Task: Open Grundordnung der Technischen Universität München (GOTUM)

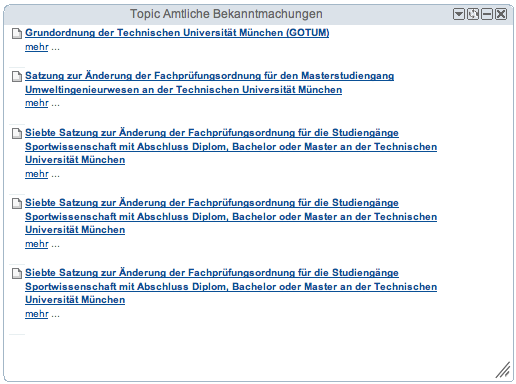Action: click(177, 33)
